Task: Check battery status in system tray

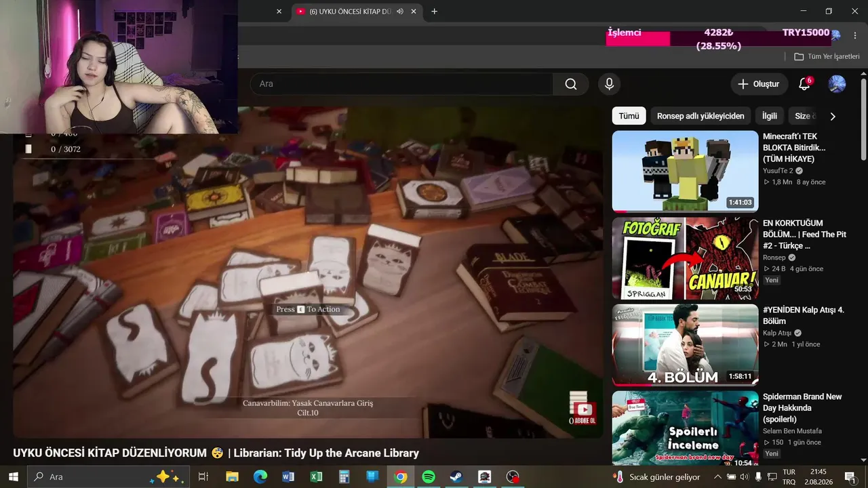Action: point(731,476)
